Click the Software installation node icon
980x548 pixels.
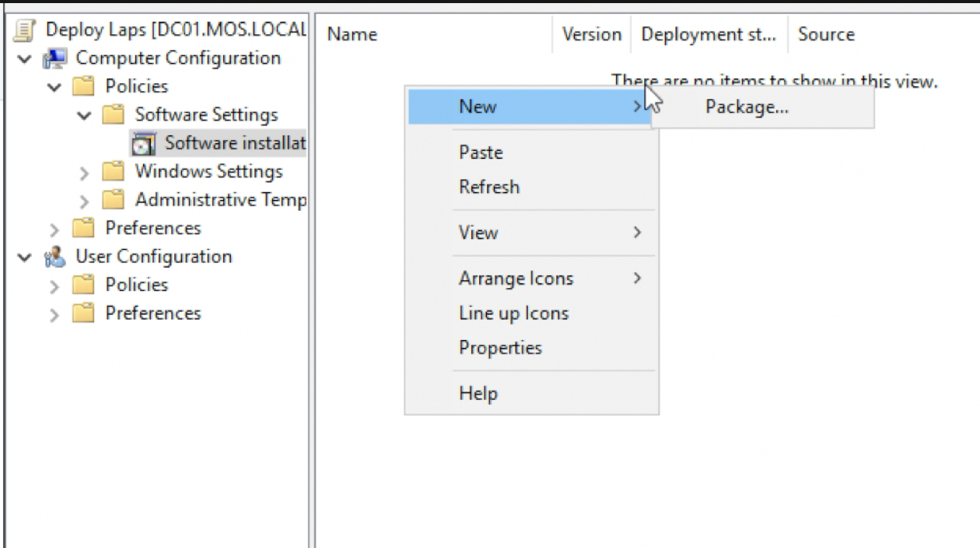144,144
